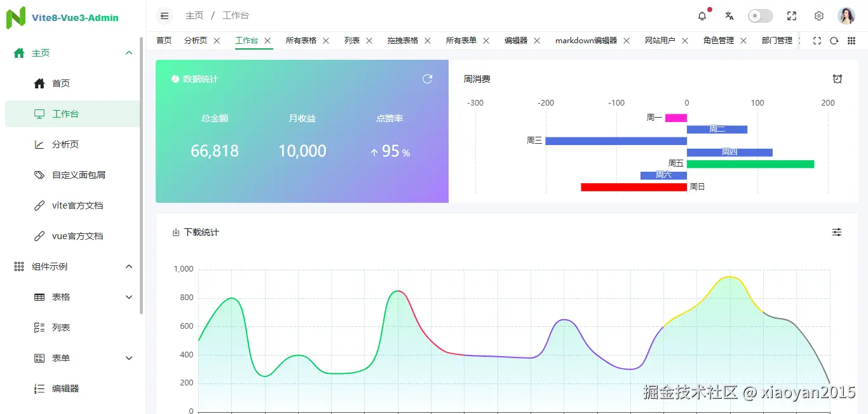The width and height of the screenshot is (868, 414).
Task: Collapse the 主页 sidebar group
Action: 129,53
